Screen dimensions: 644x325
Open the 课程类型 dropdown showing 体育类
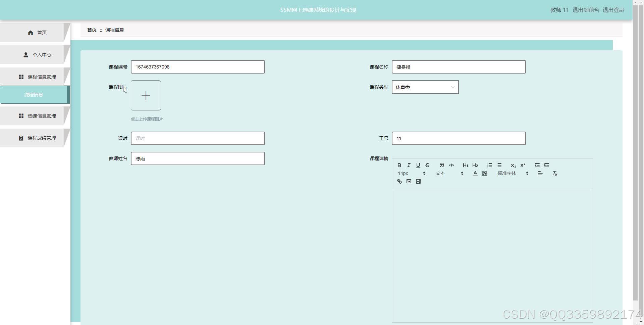coord(425,87)
